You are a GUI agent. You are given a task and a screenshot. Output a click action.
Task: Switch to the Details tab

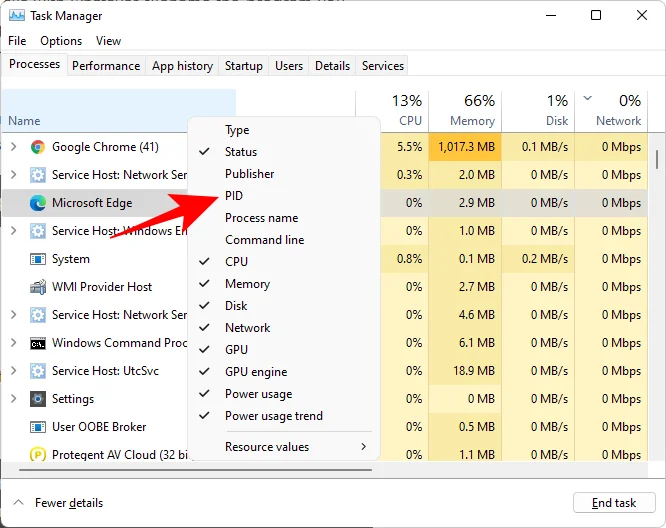click(x=333, y=66)
